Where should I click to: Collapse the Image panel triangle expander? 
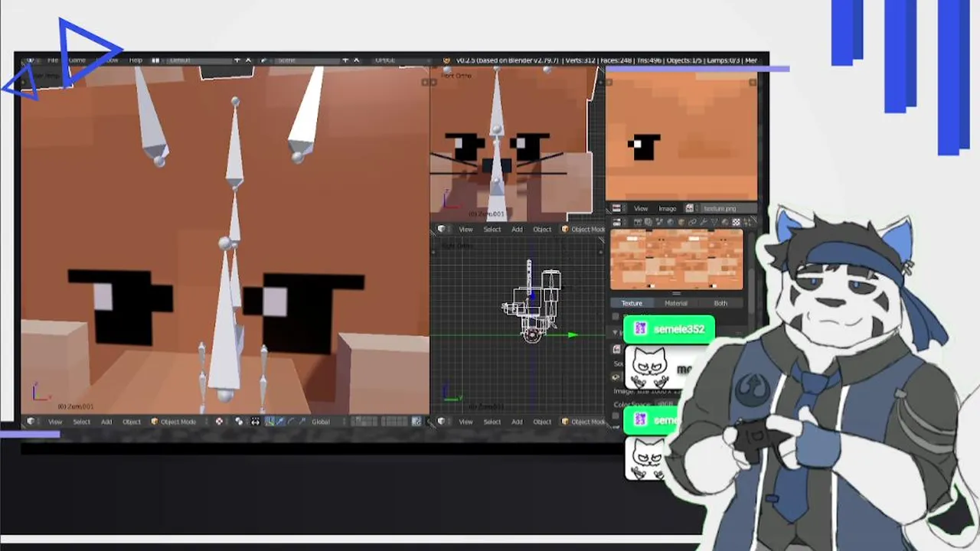615,332
